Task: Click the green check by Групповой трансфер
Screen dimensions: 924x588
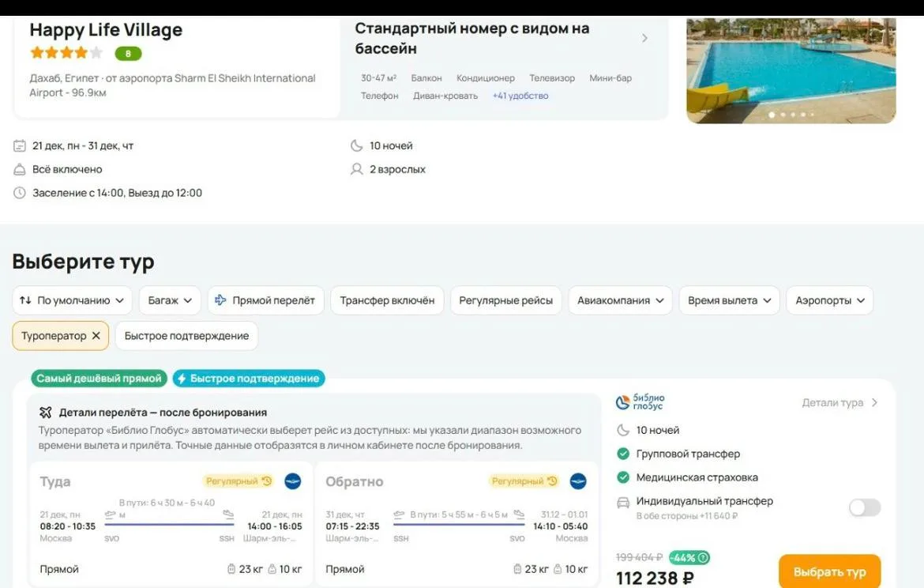Action: tap(623, 454)
